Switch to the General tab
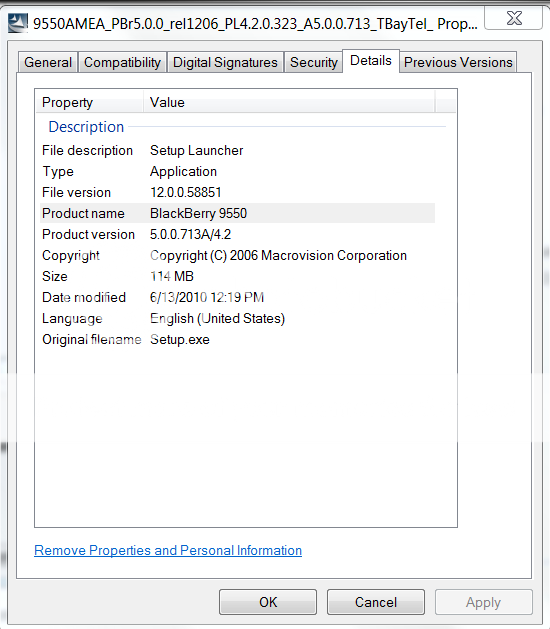 coord(48,62)
